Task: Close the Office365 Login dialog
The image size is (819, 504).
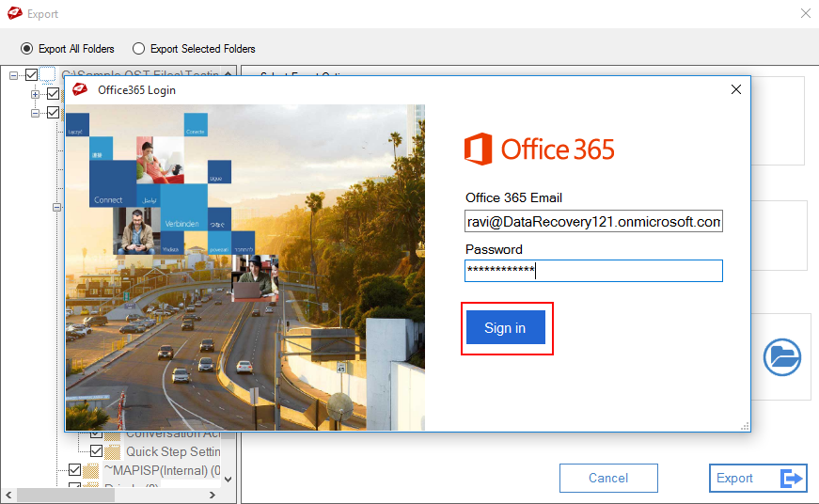Action: pyautogui.click(x=736, y=90)
